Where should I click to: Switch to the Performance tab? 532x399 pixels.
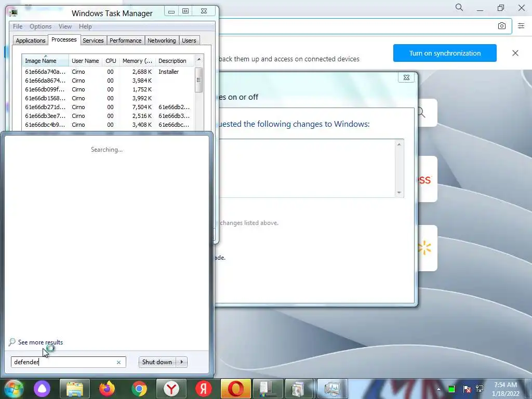[126, 41]
